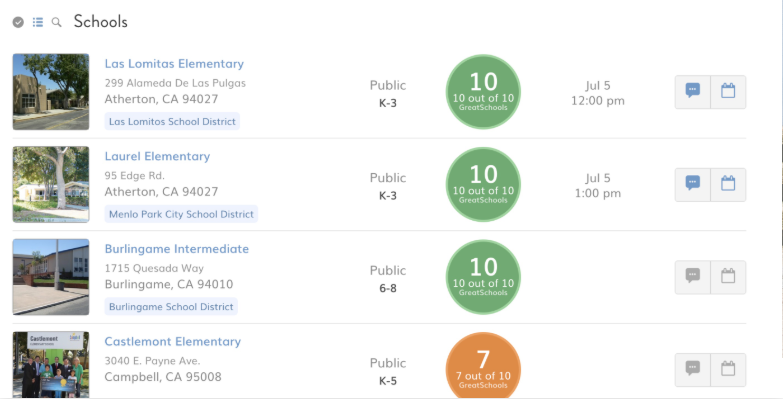Click Campbell, CA 95008 text

point(163,377)
